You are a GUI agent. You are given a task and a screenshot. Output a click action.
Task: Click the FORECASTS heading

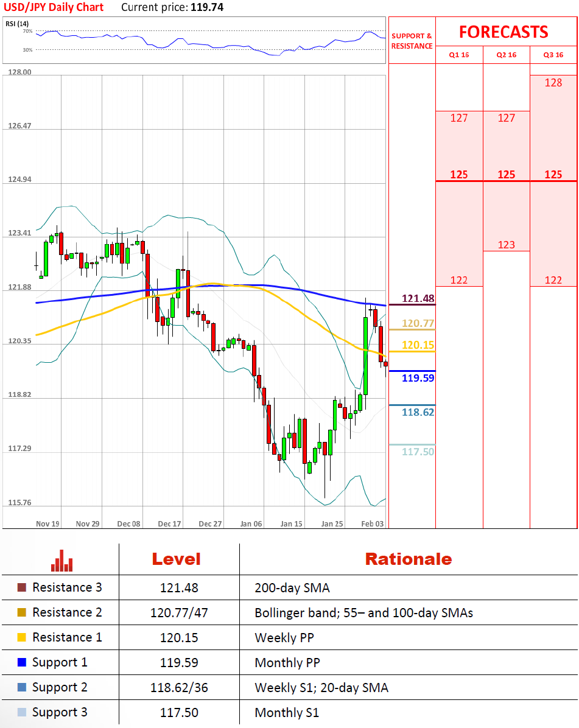click(504, 32)
